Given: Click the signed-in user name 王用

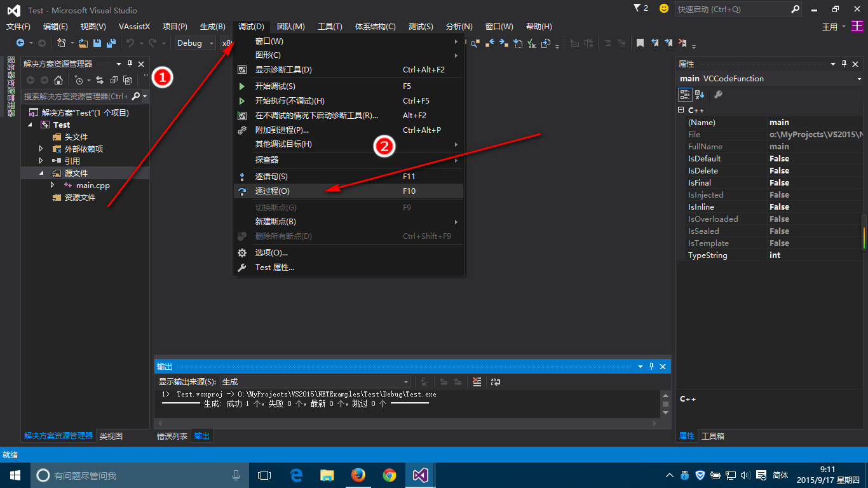Looking at the screenshot, I should (x=830, y=27).
